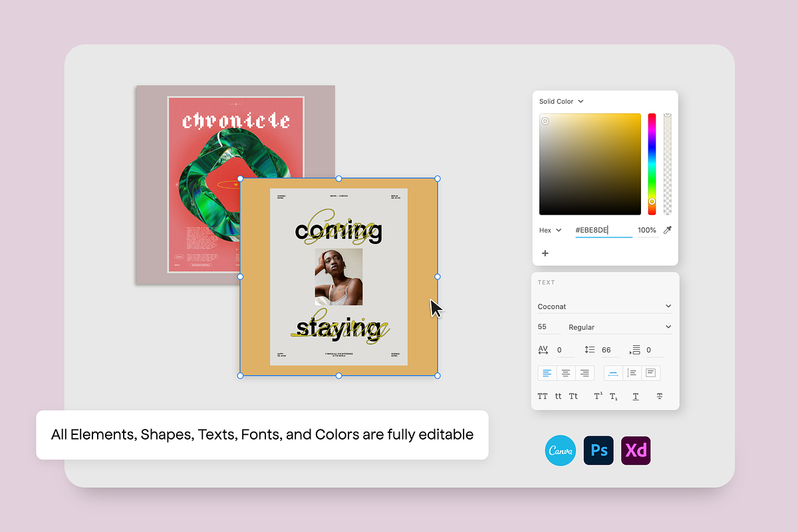The height and width of the screenshot is (532, 798).
Task: Select auto width text box mode
Action: (x=613, y=373)
